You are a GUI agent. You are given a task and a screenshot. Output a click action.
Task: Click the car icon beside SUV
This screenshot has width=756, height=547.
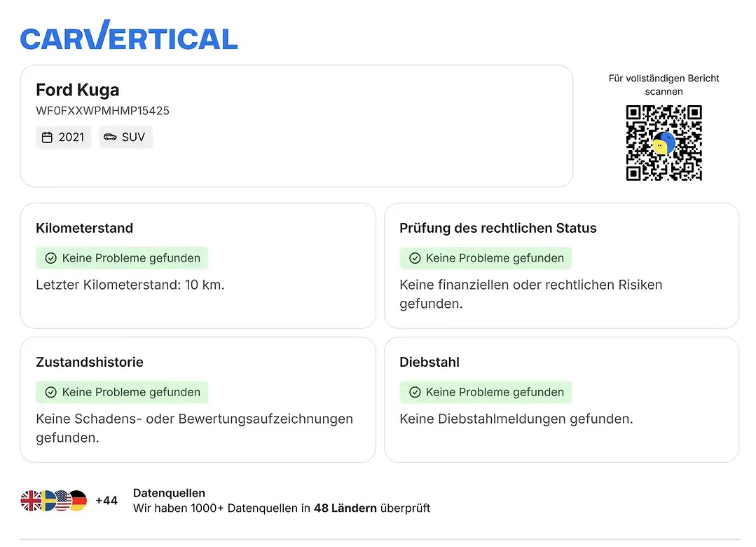(110, 137)
